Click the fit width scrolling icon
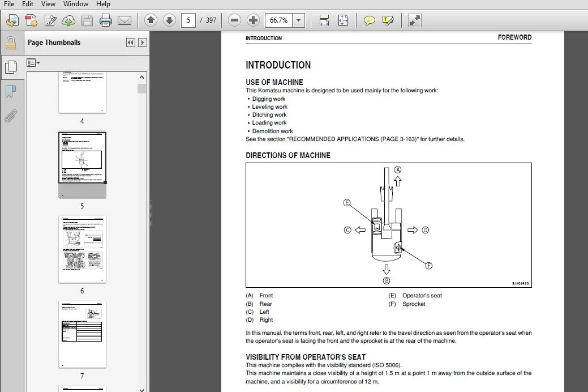Viewport: 588px width, 392px height. click(x=324, y=20)
